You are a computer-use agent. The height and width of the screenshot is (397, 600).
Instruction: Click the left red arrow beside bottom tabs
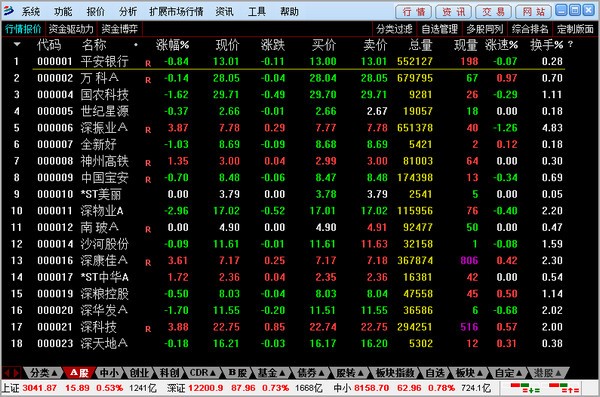7,372
